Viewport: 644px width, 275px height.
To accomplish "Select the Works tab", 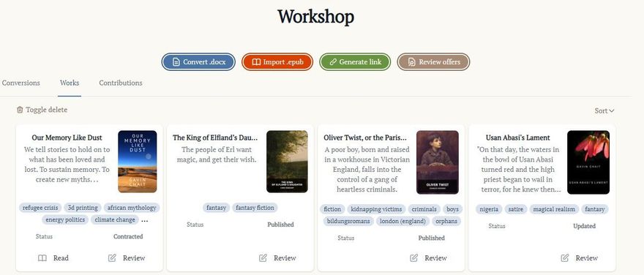I will coord(70,83).
